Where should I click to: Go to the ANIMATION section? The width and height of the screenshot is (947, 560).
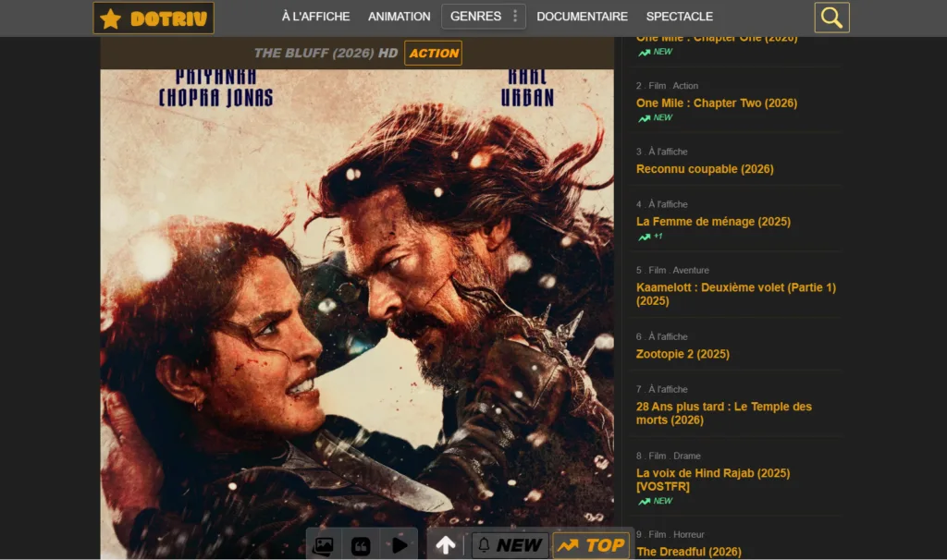(399, 17)
